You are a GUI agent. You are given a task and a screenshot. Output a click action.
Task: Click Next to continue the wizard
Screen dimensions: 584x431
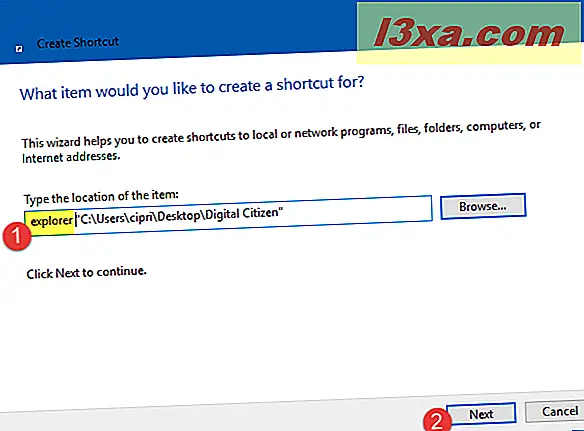481,413
